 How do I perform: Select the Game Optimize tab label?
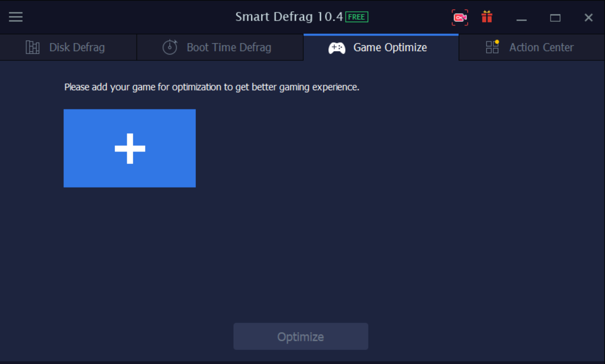pyautogui.click(x=390, y=47)
